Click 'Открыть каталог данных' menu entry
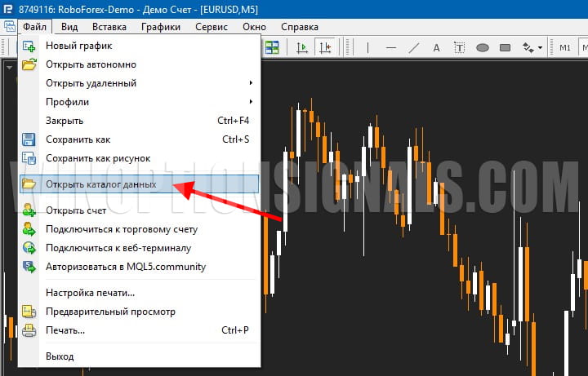The image size is (588, 376). pos(101,184)
